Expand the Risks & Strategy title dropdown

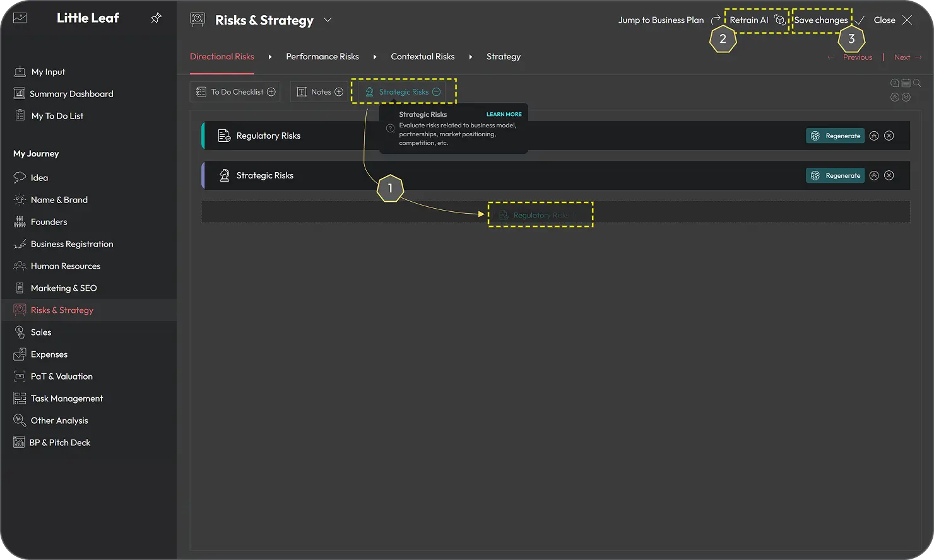pos(328,20)
